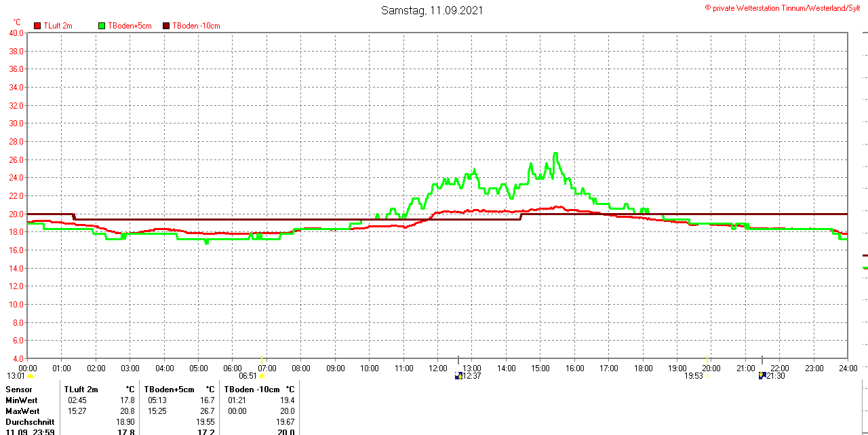Screen dimensions: 868x435
Task: Click the Durchschnitt row label in table
Action: pyautogui.click(x=30, y=421)
